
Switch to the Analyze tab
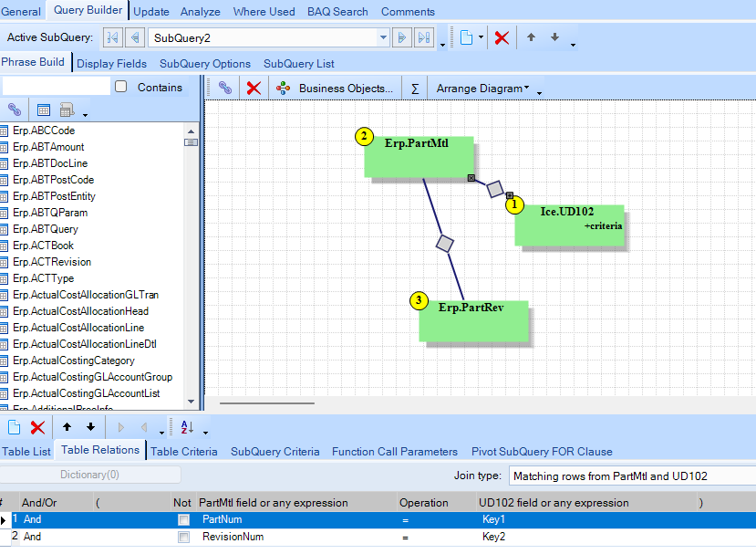click(200, 12)
